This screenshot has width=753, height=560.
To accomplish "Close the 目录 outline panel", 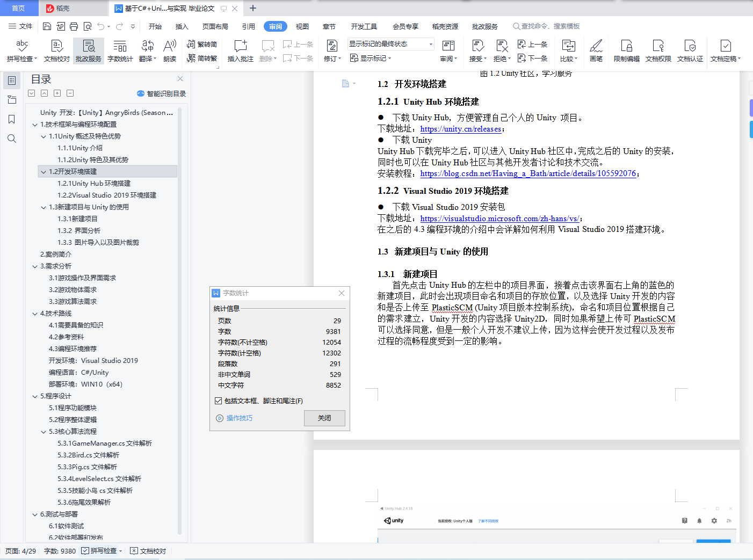I will [x=180, y=79].
